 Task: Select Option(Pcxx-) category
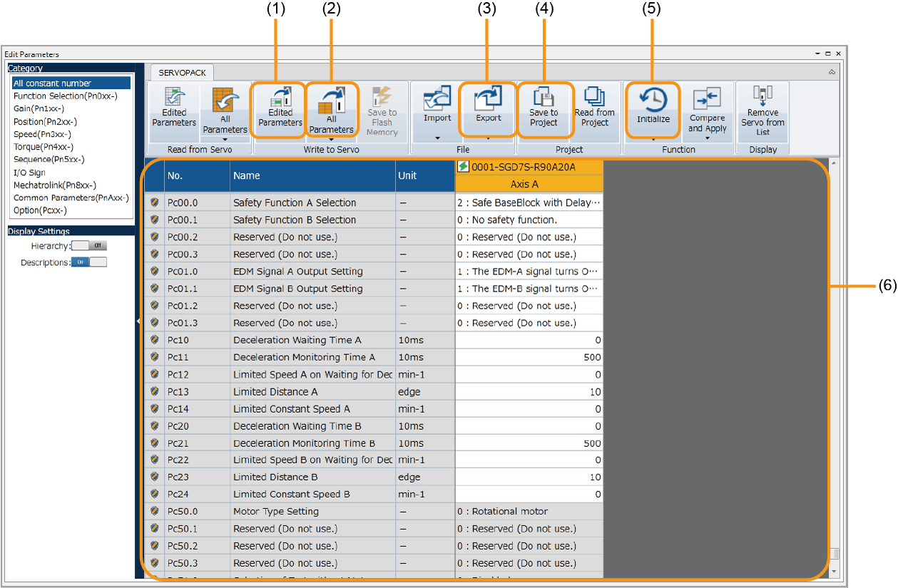tap(40, 210)
